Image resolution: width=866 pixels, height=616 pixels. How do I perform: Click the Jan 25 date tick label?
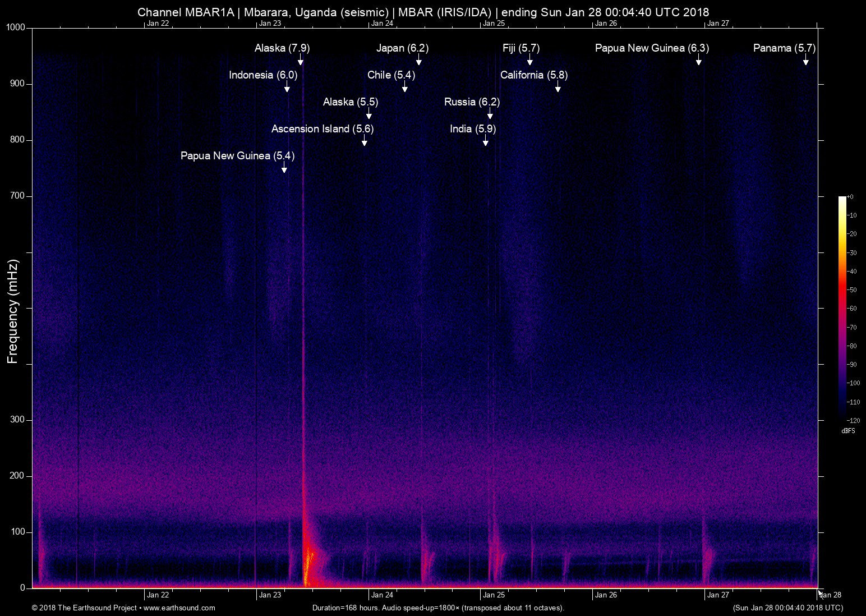pyautogui.click(x=494, y=595)
